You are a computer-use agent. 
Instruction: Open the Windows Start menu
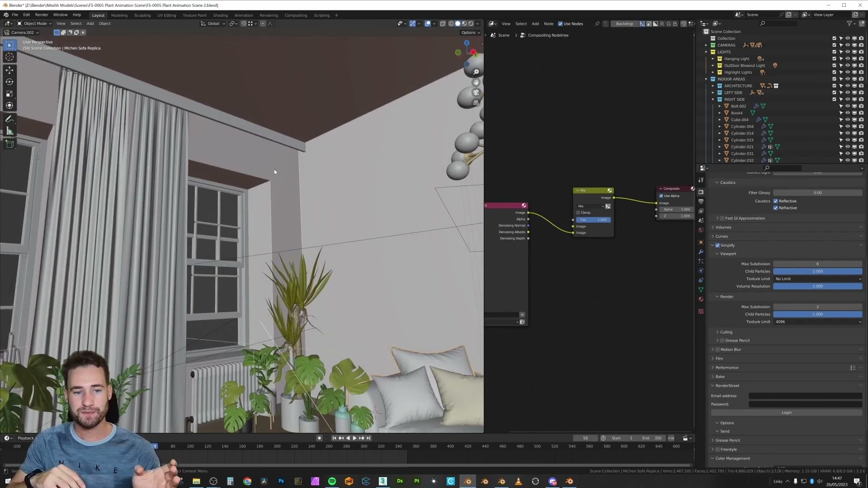click(x=8, y=481)
